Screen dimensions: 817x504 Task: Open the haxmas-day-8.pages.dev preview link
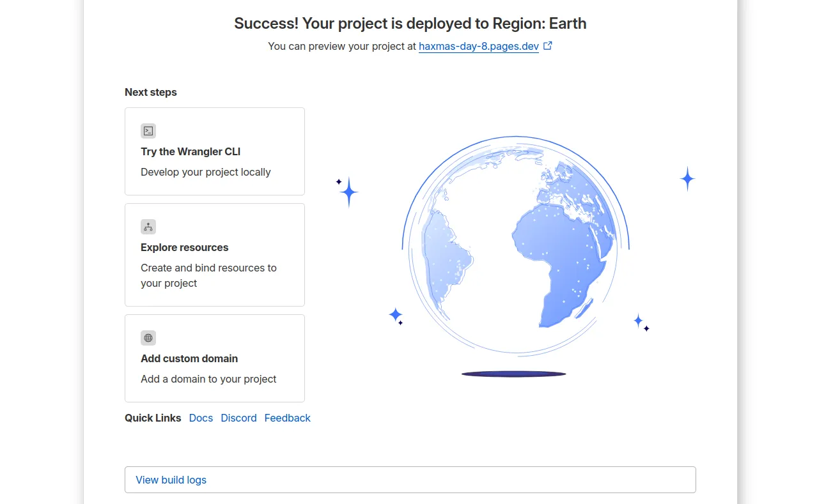click(x=478, y=46)
